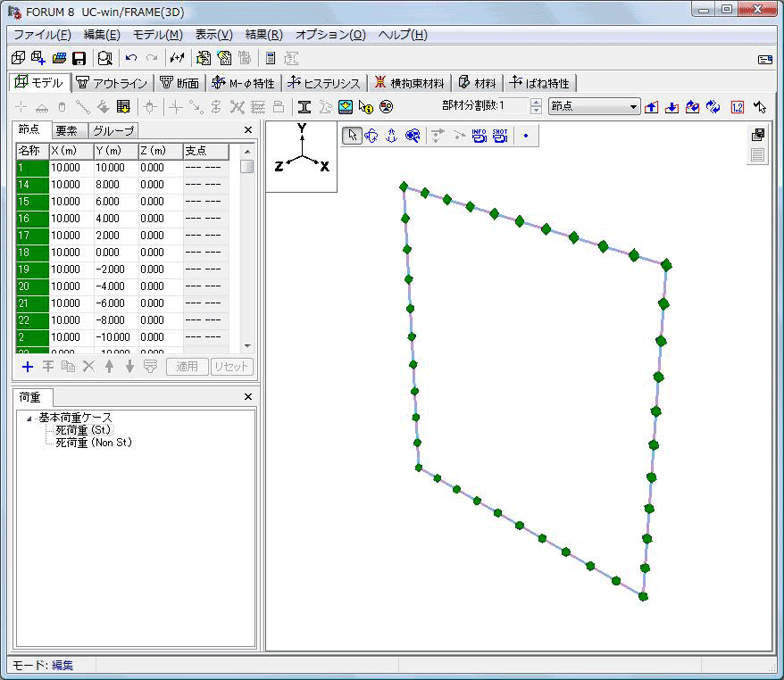Switch to the アウトライン tab
784x680 pixels.
[113, 84]
